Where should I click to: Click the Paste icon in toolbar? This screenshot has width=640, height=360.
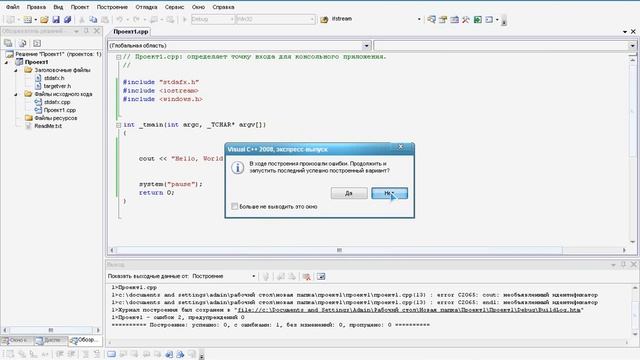click(105, 19)
